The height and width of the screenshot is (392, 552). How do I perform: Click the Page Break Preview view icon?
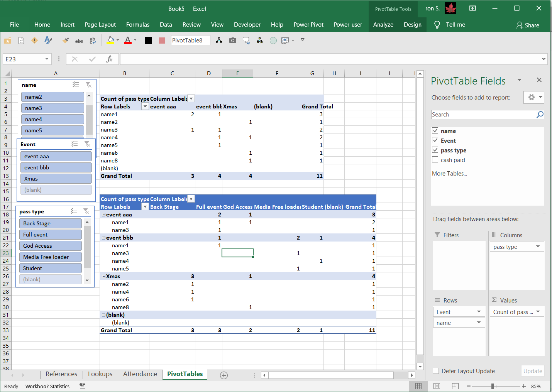455,386
